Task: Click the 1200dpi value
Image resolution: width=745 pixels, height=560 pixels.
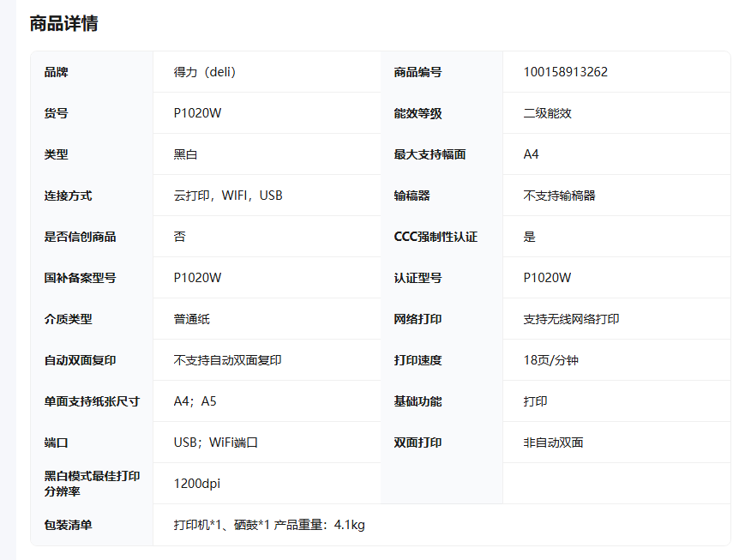Action: tap(196, 484)
